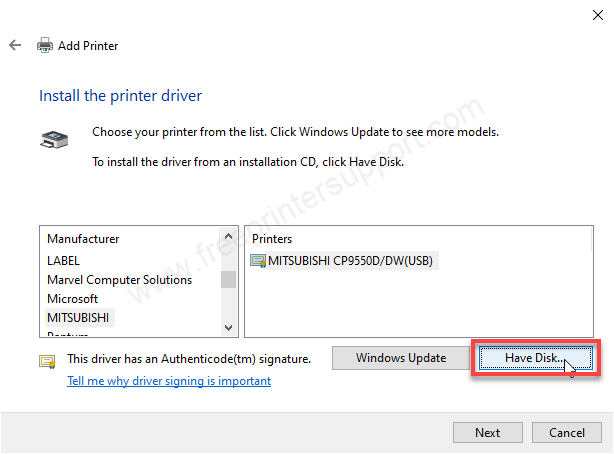This screenshot has height=454, width=614.
Task: Click the back arrow in Add Printer
Action: pyautogui.click(x=14, y=46)
